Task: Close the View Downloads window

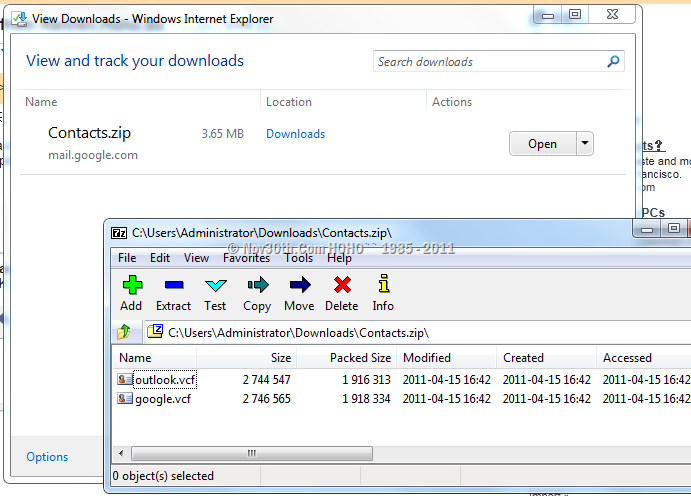Action: [612, 15]
